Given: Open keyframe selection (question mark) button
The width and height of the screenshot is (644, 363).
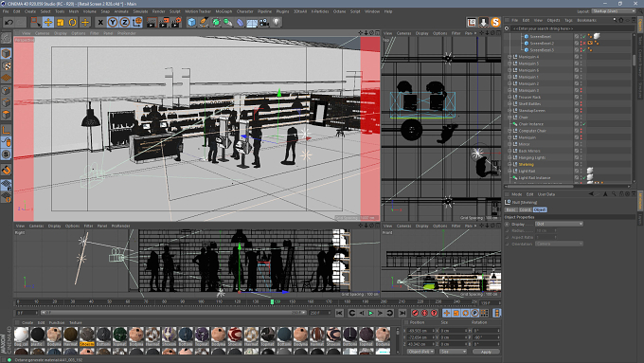Looking at the screenshot, I should point(434,314).
